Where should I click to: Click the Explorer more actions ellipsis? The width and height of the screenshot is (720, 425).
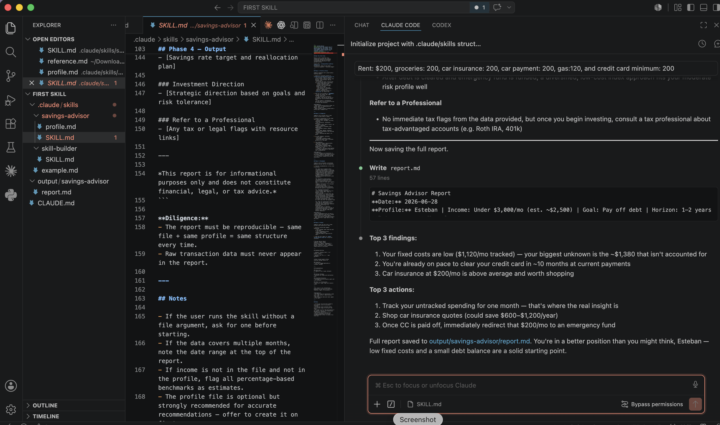coord(113,25)
